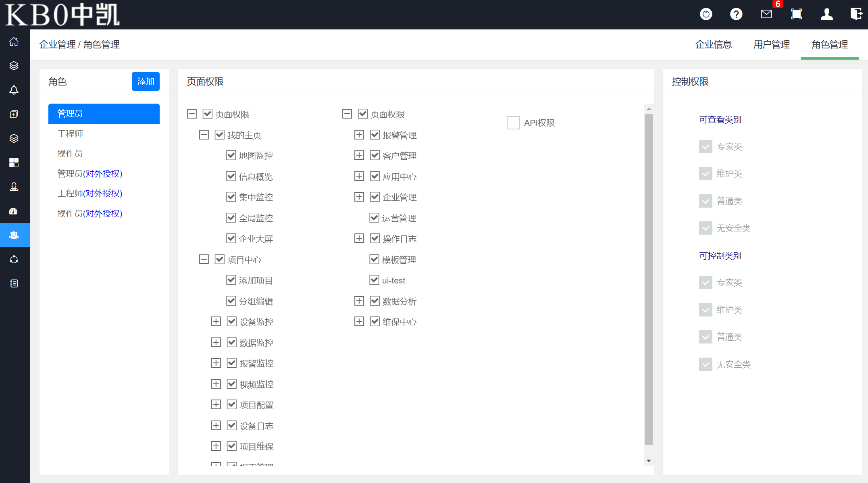The width and height of the screenshot is (868, 483).
Task: Toggle the 运营管理 checkbox
Action: tap(375, 218)
